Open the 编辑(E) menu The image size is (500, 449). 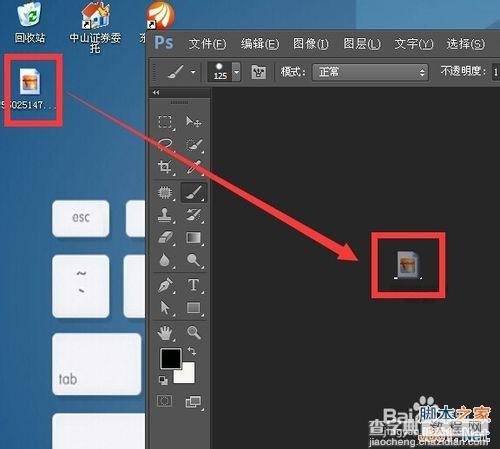click(x=260, y=44)
